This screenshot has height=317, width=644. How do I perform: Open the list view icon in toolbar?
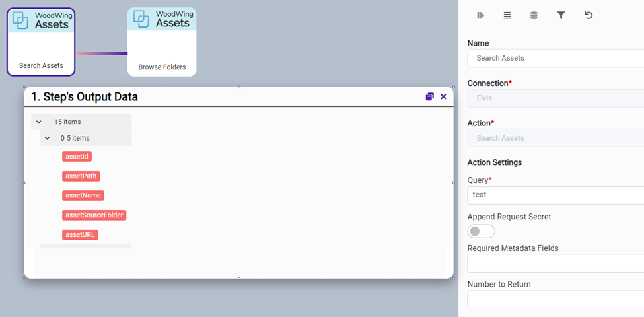click(x=507, y=15)
